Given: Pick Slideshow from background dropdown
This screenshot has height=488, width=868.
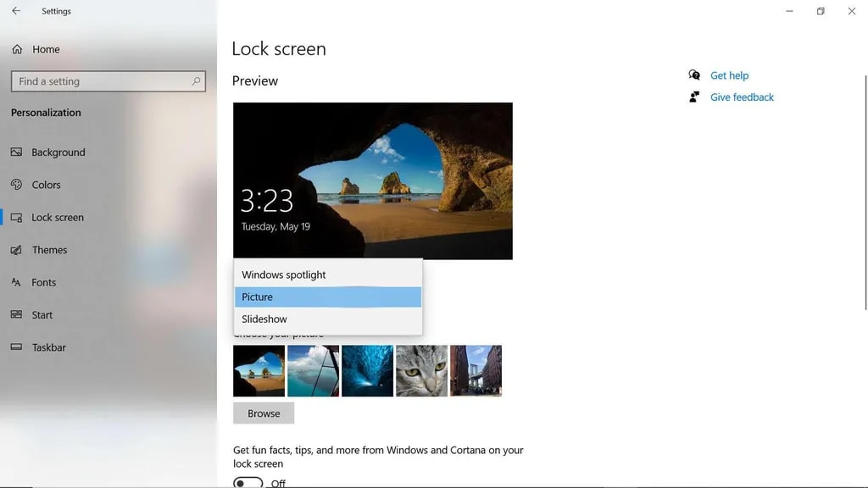Looking at the screenshot, I should (264, 319).
